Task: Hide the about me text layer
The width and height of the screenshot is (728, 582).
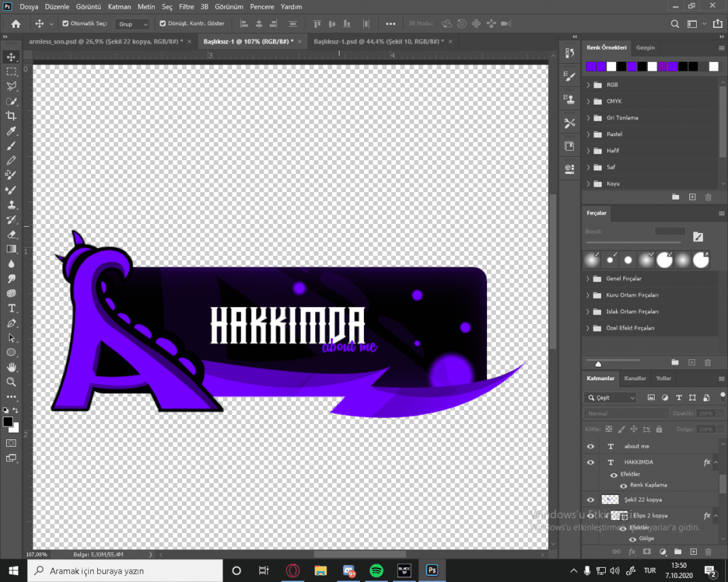Action: click(591, 446)
